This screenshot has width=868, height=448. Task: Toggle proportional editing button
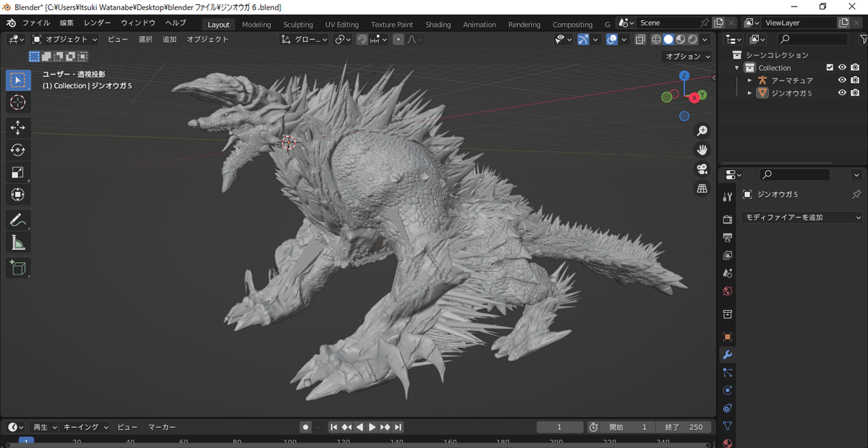coord(399,40)
